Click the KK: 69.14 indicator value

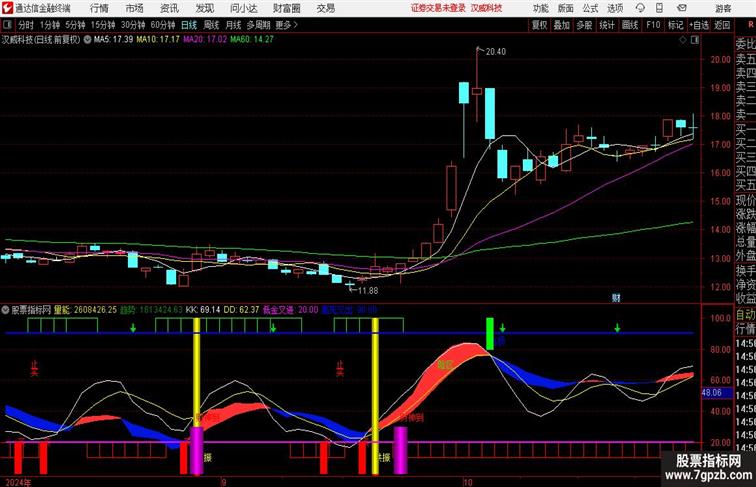click(x=202, y=310)
